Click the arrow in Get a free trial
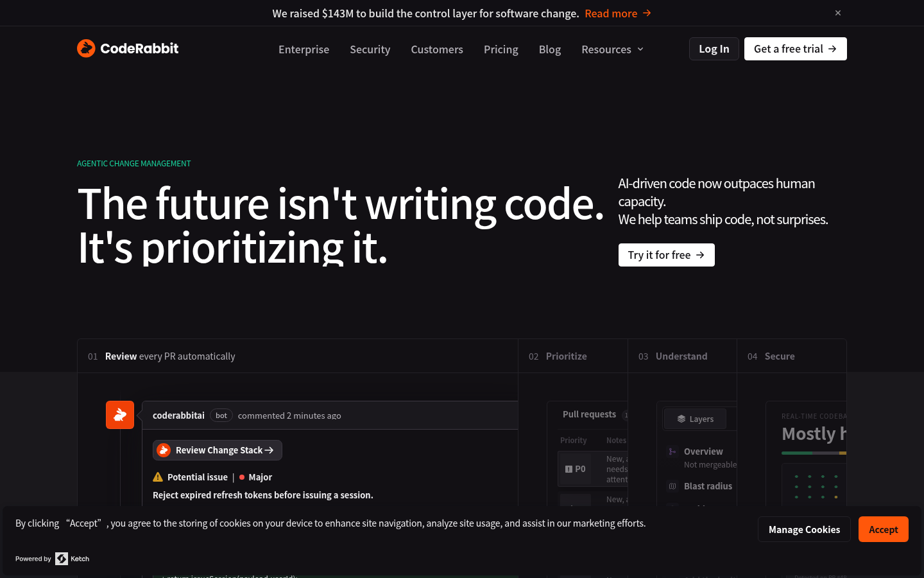 tap(832, 49)
